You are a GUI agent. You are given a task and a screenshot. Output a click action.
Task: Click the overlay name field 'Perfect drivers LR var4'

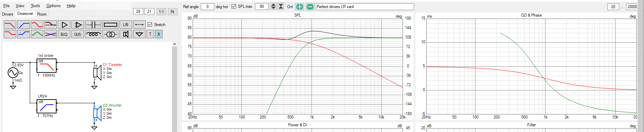point(365,7)
